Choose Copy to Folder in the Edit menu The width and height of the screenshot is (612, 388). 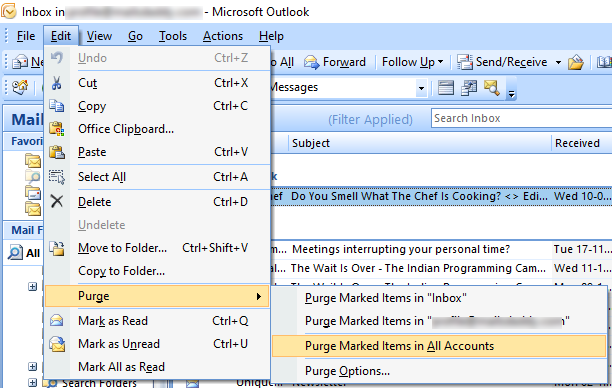click(x=157, y=271)
